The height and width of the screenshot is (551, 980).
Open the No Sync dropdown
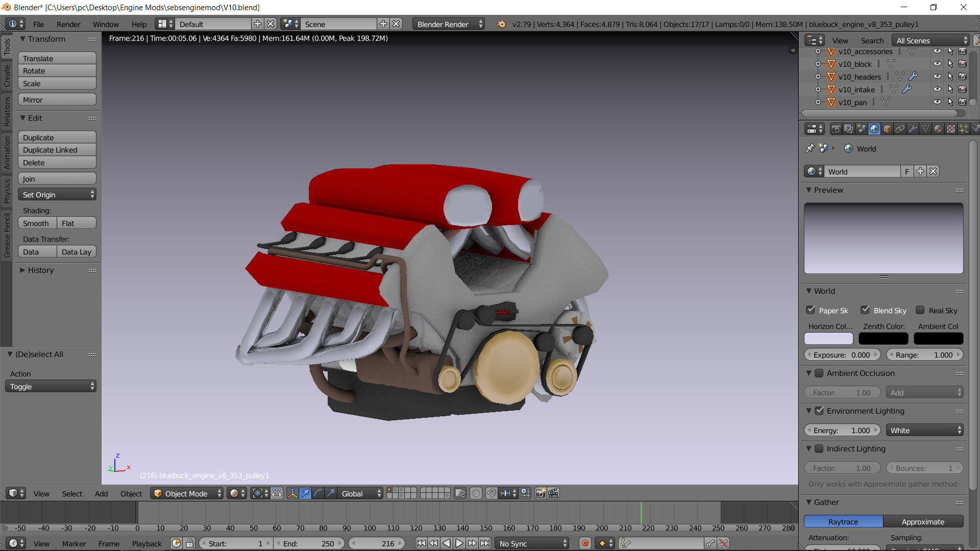pyautogui.click(x=532, y=543)
